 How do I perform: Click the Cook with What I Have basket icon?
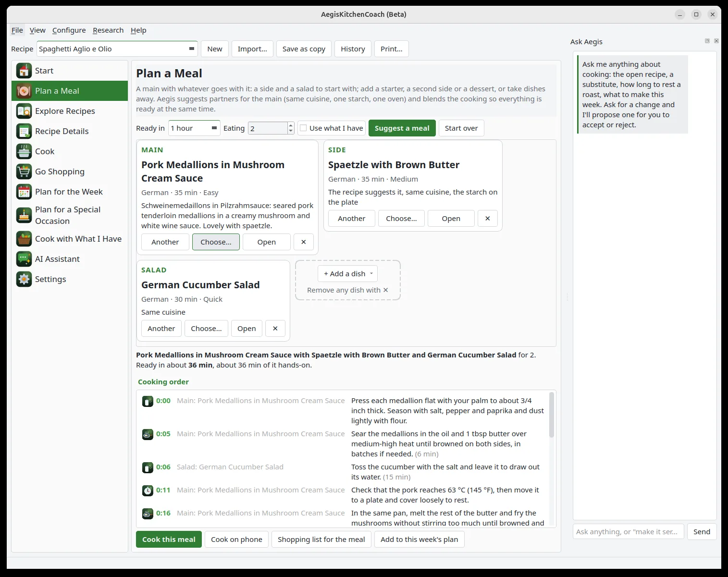point(24,239)
